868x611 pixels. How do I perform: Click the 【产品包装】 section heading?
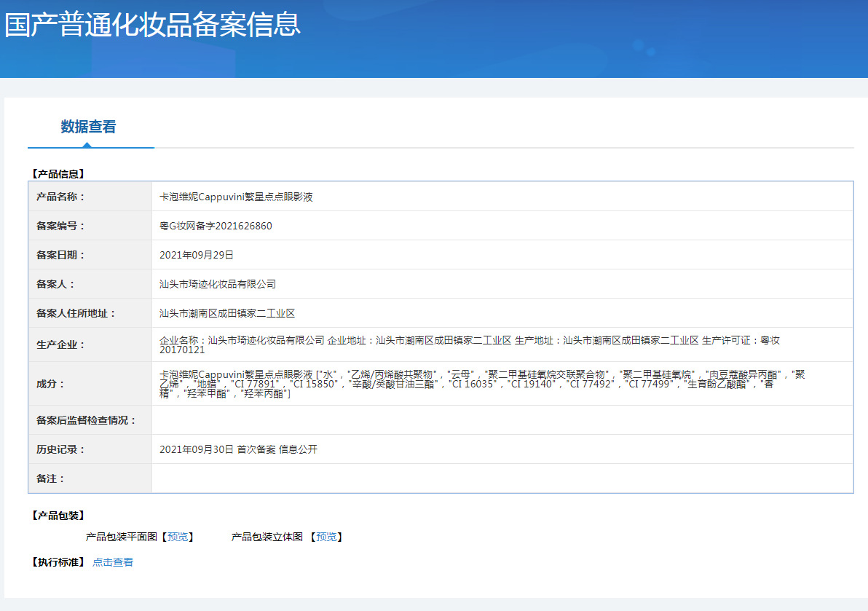point(58,516)
